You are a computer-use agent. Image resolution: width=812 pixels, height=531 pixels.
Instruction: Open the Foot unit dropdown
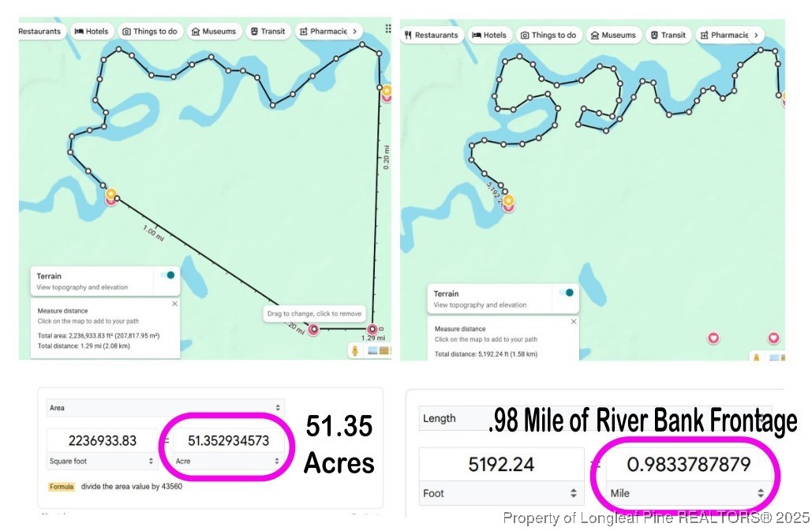(x=500, y=493)
